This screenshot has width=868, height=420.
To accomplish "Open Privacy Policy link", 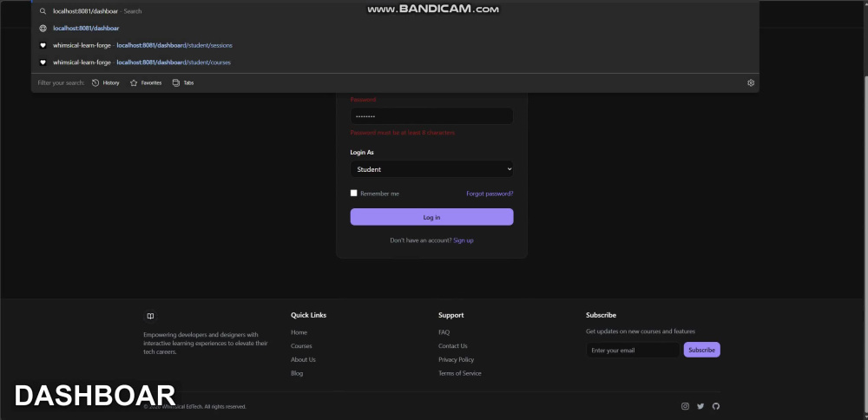I will [x=457, y=359].
